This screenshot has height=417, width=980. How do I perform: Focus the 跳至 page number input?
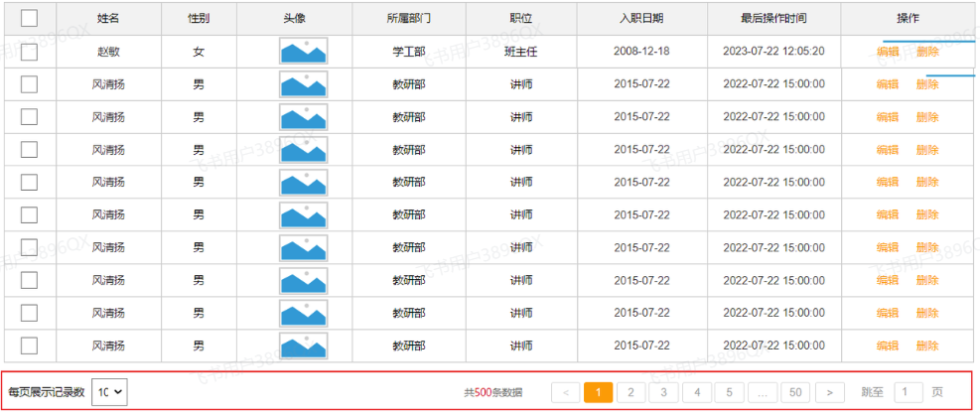909,392
